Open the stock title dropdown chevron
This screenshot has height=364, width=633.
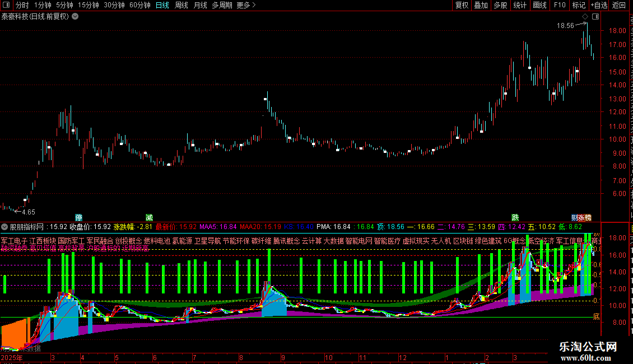click(75, 17)
